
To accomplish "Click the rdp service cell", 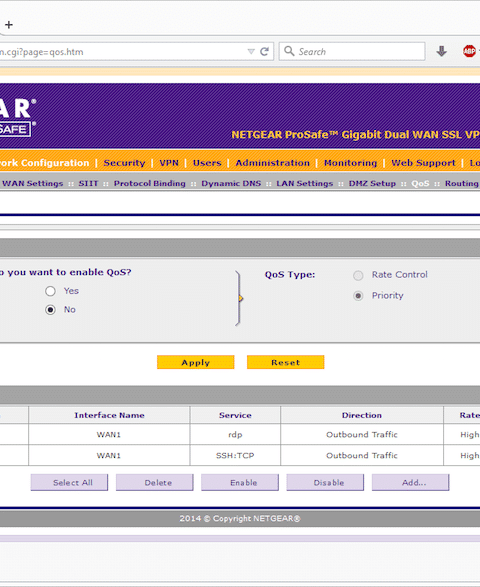I will tap(235, 435).
